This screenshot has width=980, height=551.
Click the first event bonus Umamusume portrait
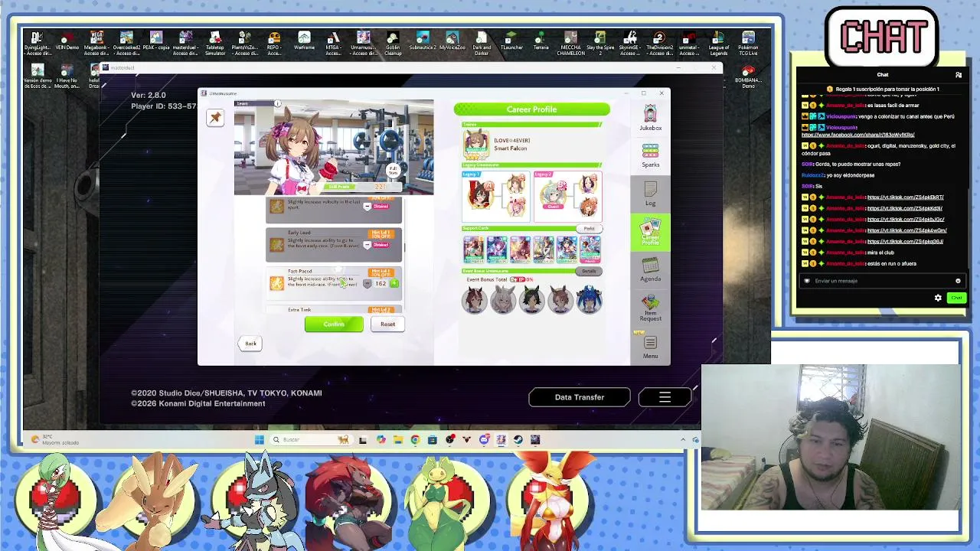pyautogui.click(x=475, y=300)
